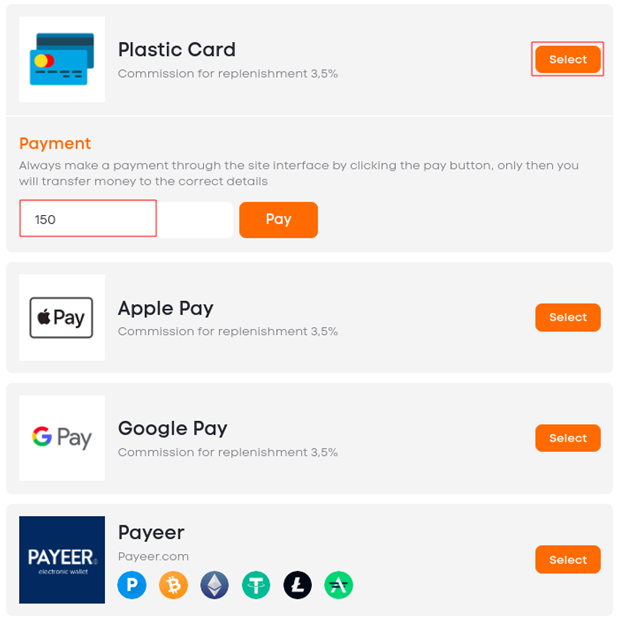The image size is (624, 628).
Task: Click the green Advcash icon
Action: 339,585
